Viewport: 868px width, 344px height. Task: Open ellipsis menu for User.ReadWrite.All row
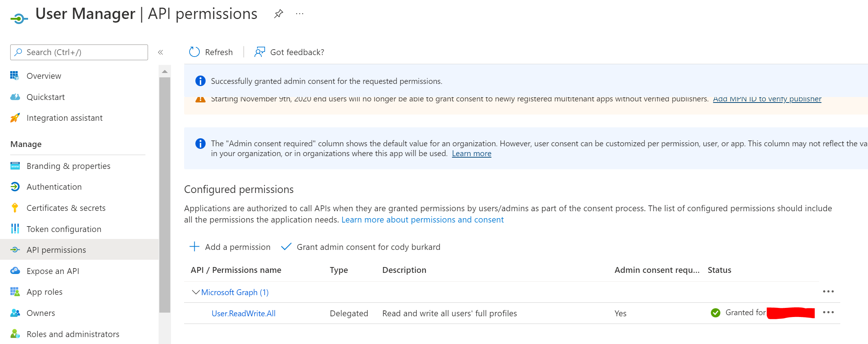point(828,312)
